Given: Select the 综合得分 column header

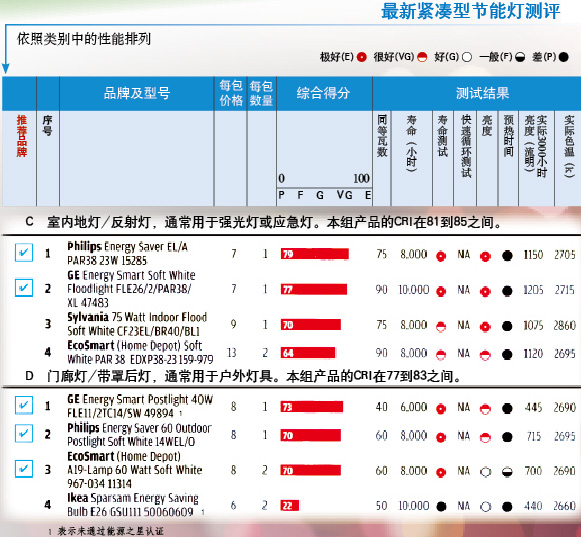Looking at the screenshot, I should click(x=324, y=93).
